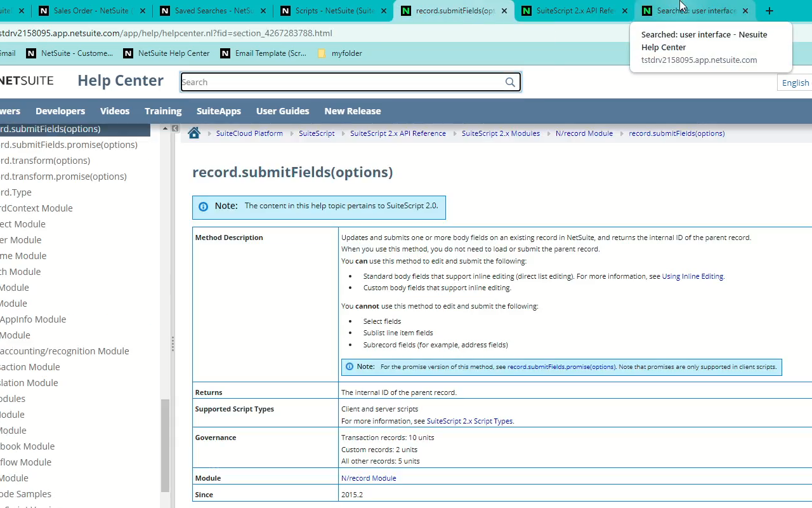Click SuiteScript 2.x API Reference breadcrumb

pyautogui.click(x=398, y=133)
